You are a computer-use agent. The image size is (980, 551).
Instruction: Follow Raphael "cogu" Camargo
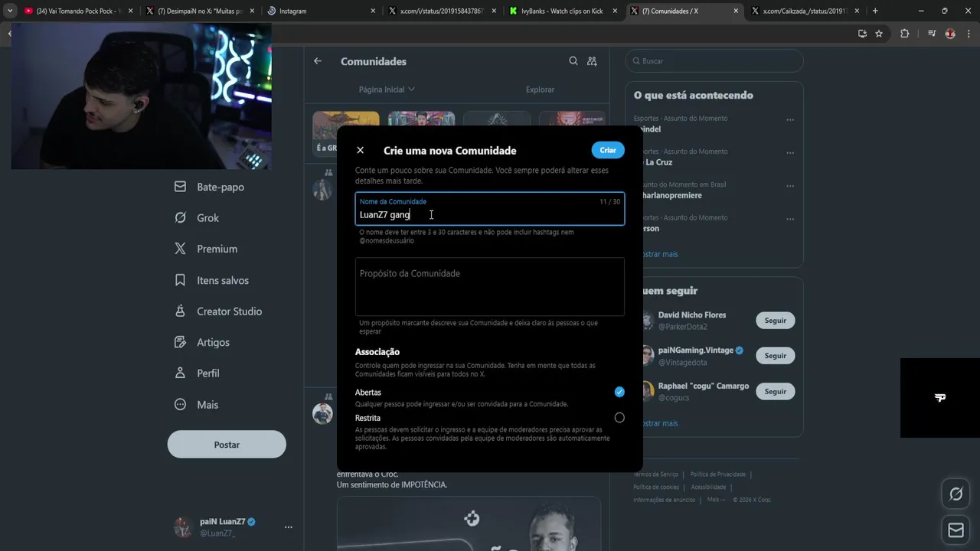point(776,392)
